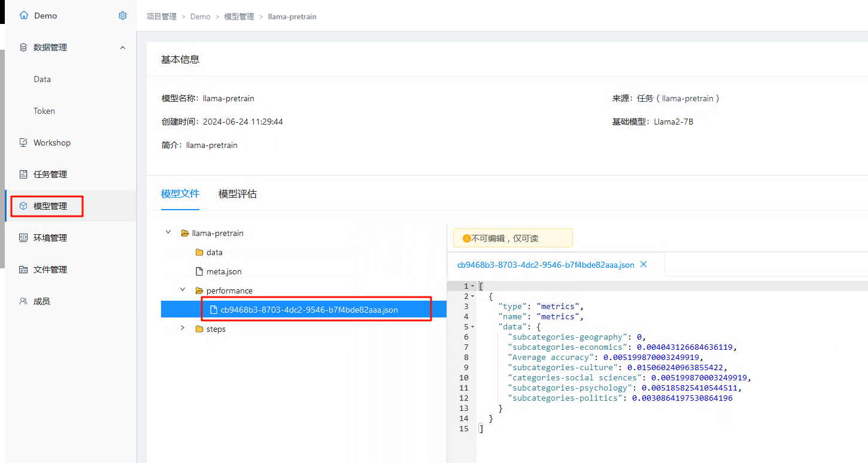
Task: Close the cb9468b3 json editor tab
Action: click(x=644, y=264)
